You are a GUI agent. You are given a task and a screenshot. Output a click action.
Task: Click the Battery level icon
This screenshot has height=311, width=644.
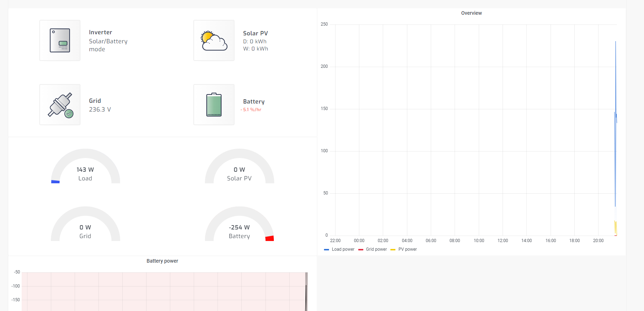click(x=214, y=105)
